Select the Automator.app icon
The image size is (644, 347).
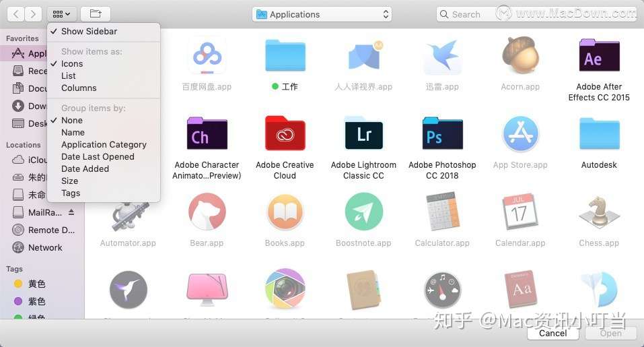(x=129, y=216)
